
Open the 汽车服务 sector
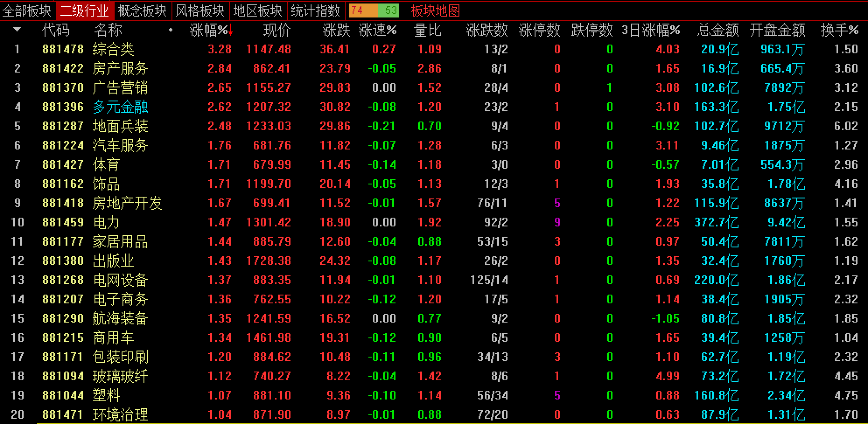[x=120, y=146]
